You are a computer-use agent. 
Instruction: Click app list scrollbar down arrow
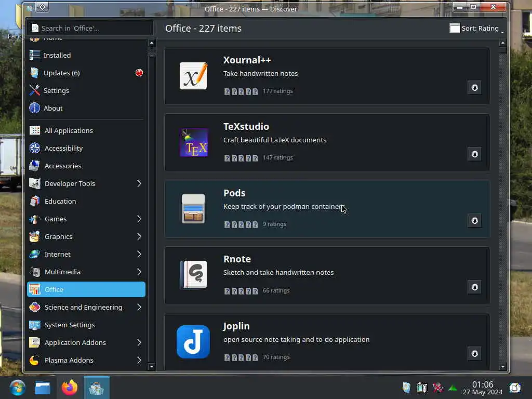pos(503,367)
